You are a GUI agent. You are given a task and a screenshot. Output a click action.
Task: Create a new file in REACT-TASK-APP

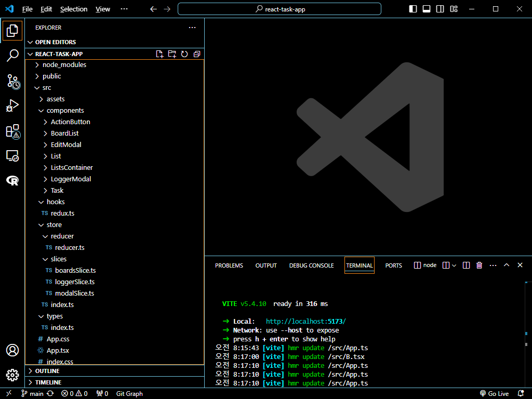pyautogui.click(x=159, y=54)
